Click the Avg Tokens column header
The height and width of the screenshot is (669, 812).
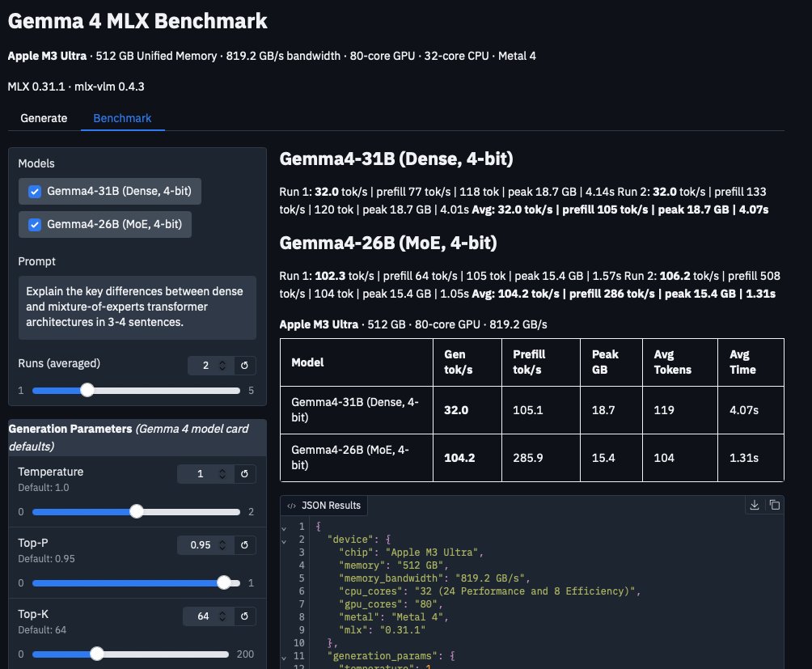click(680, 362)
